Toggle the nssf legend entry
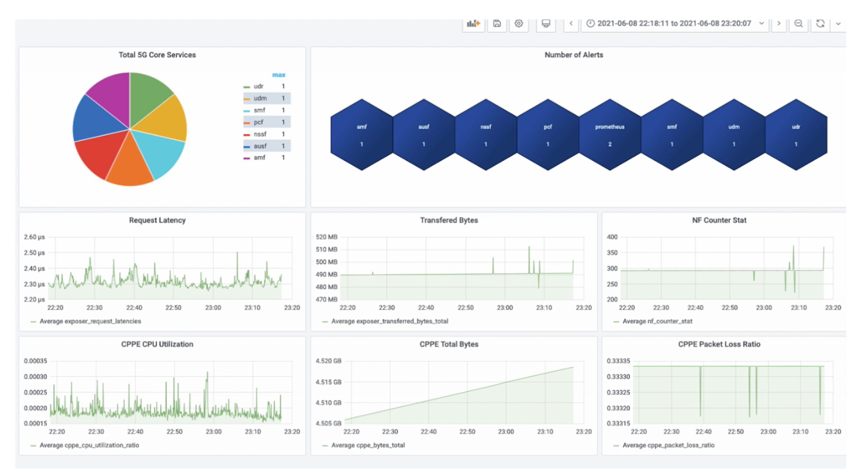This screenshot has height=470, width=868. pyautogui.click(x=260, y=134)
